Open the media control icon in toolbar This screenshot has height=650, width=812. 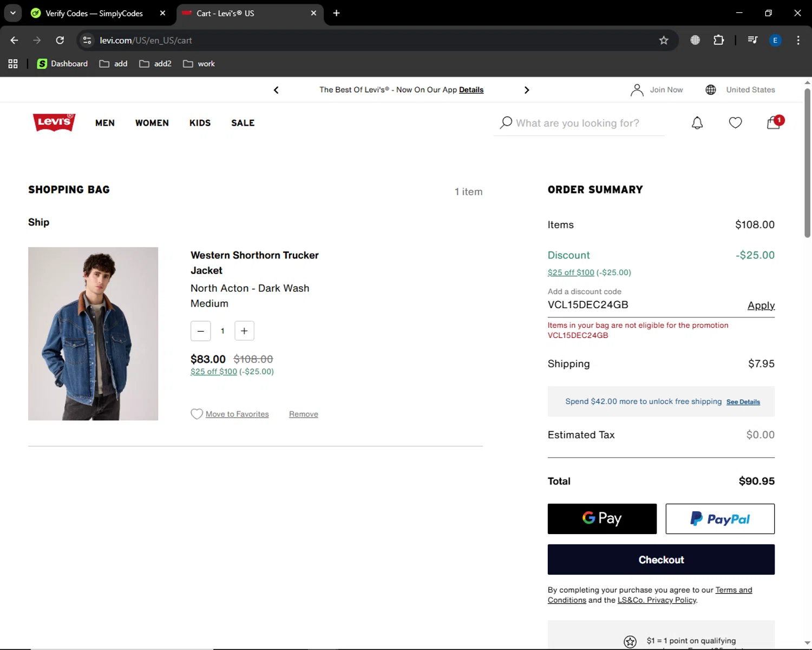(752, 40)
